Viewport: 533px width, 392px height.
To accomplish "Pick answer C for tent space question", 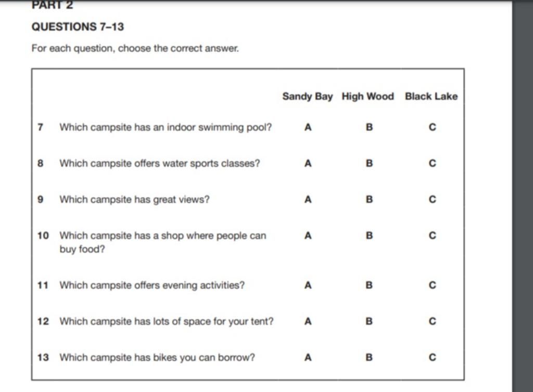I will [432, 321].
